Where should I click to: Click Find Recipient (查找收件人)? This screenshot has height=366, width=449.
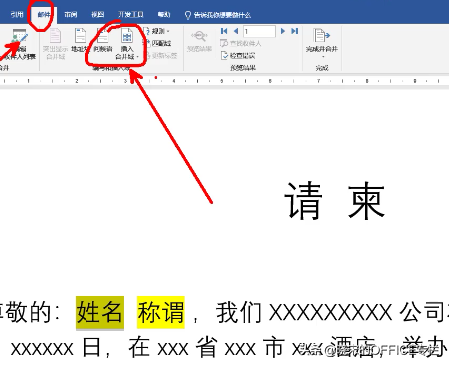pos(241,43)
